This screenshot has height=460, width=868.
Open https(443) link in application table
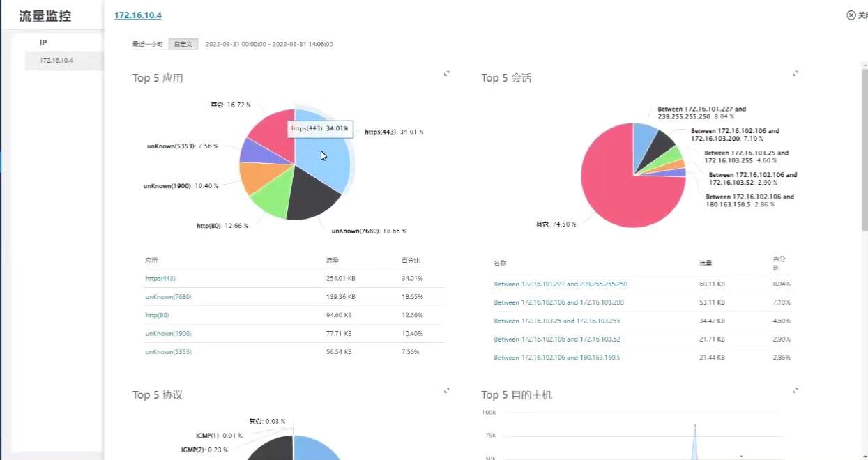click(160, 278)
